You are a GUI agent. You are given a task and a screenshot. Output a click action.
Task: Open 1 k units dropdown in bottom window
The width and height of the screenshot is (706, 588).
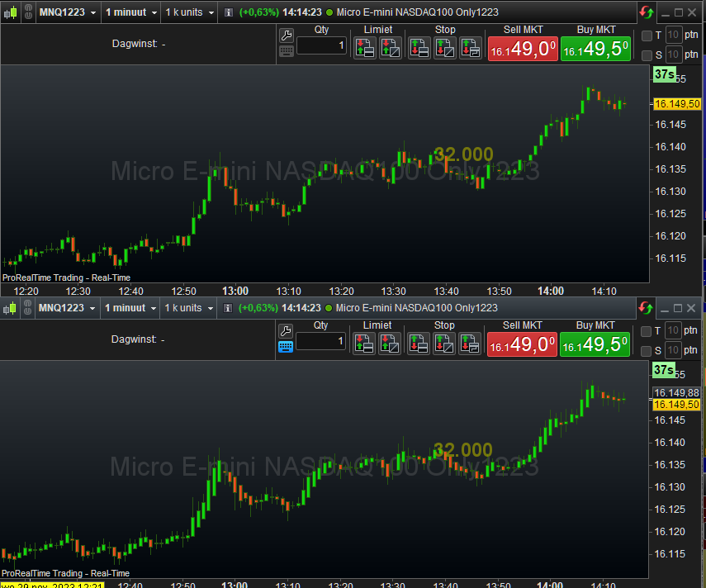click(x=188, y=308)
